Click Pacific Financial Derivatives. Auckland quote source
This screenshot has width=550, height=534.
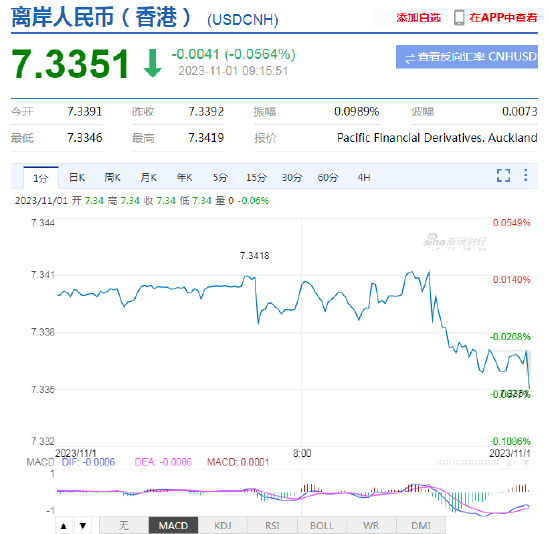point(437,138)
